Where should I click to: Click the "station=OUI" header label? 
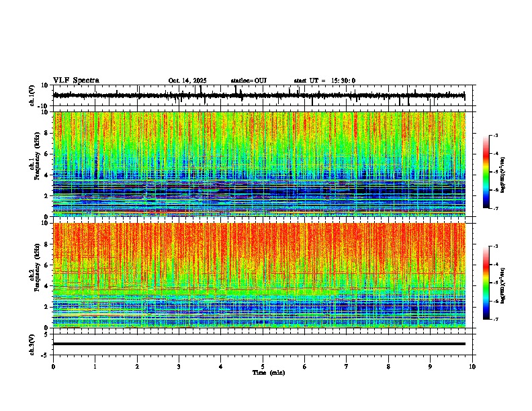pos(249,81)
